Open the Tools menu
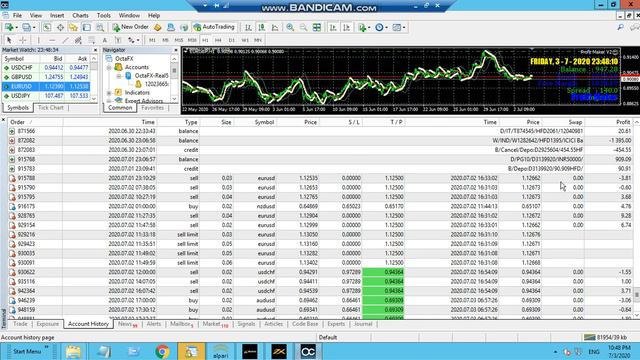The height and width of the screenshot is (360, 640). coord(104,16)
